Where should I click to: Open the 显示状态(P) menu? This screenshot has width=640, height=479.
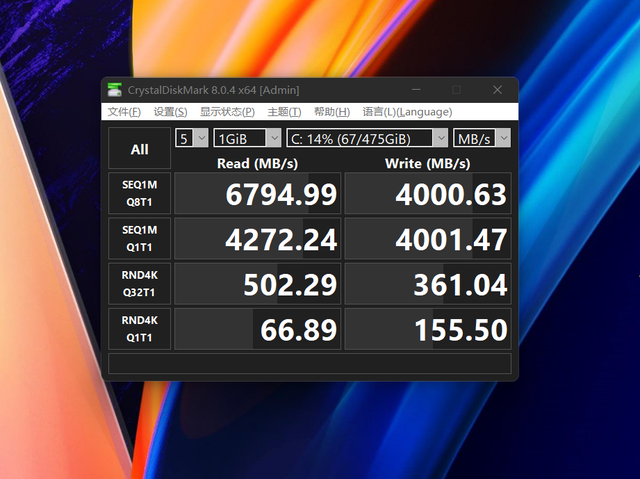coord(227,112)
